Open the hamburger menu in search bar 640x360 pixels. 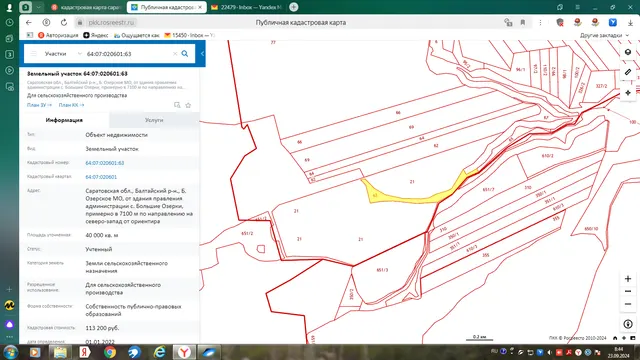[33, 53]
